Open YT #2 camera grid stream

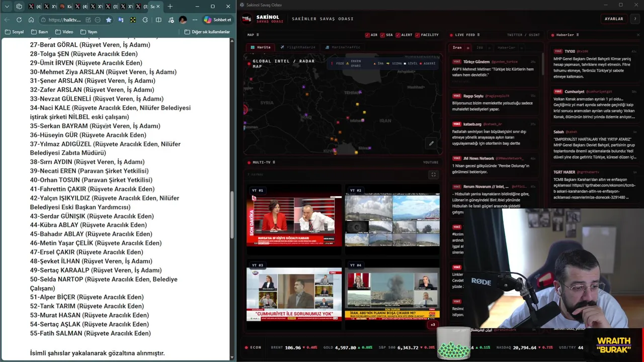click(392, 219)
